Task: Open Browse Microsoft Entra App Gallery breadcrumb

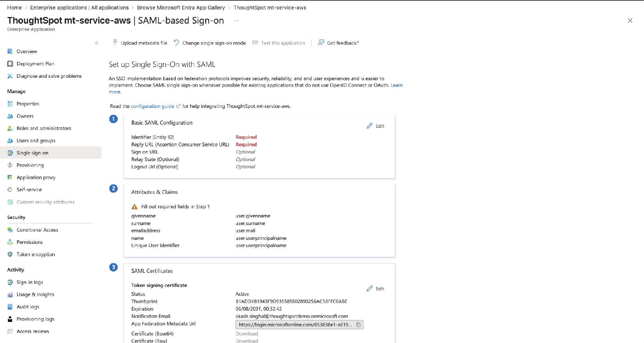Action: (x=181, y=8)
